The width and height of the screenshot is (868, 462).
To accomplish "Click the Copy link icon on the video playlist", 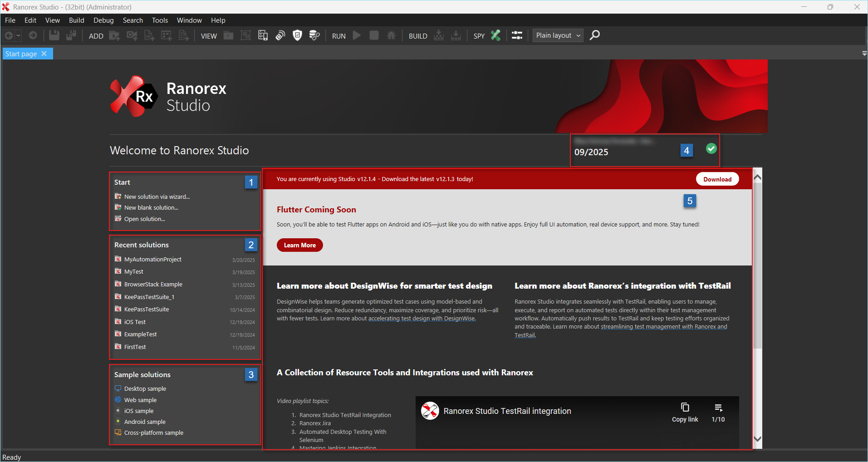I will tap(685, 408).
